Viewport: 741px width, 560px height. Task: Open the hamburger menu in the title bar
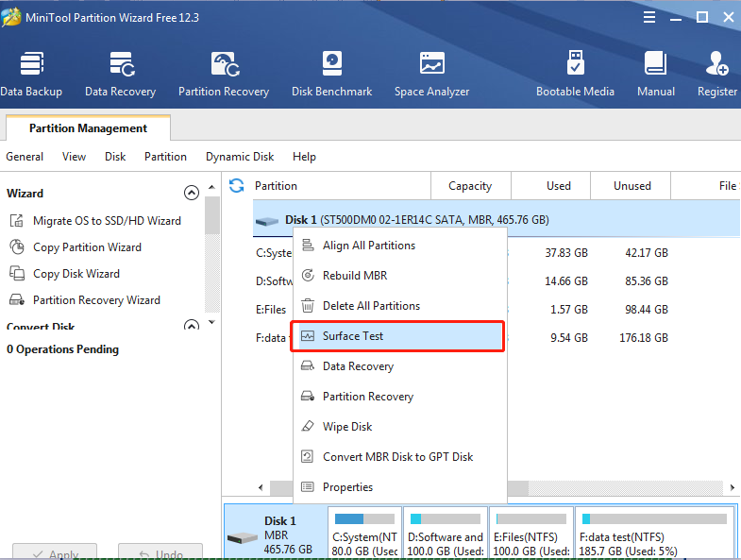coord(649,18)
